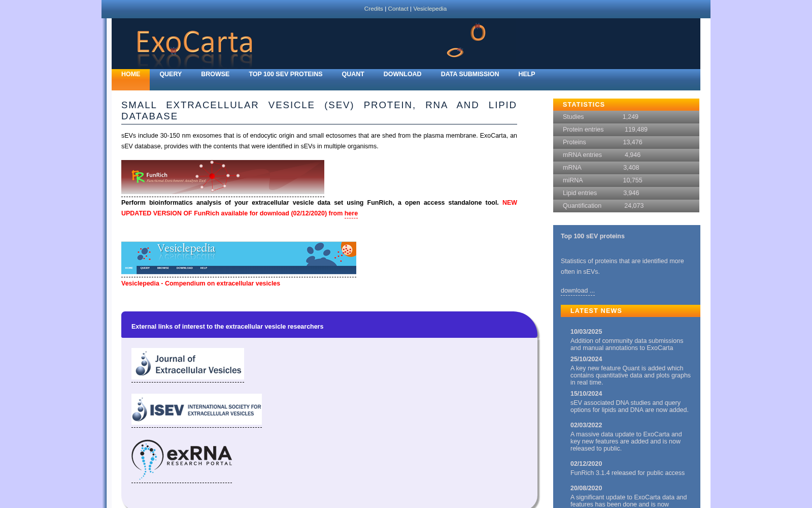812x508 pixels.
Task: Click the 'Top 100 sEV proteins' heading
Action: click(592, 236)
